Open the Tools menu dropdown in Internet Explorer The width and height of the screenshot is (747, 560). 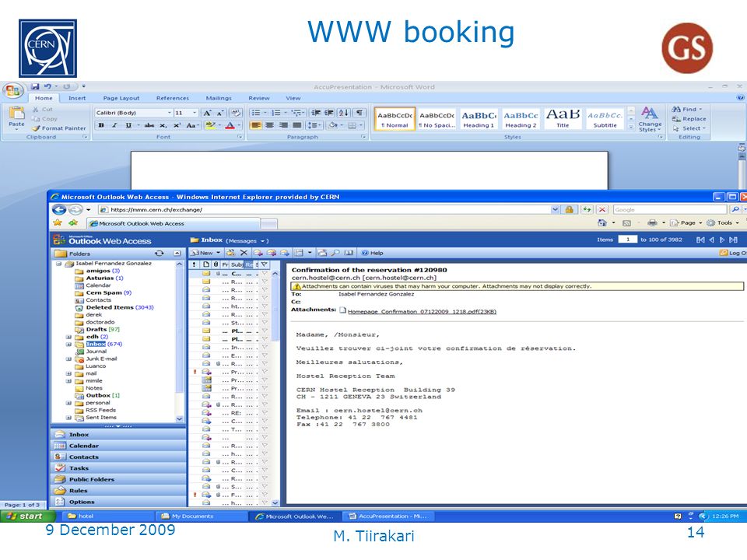click(737, 223)
